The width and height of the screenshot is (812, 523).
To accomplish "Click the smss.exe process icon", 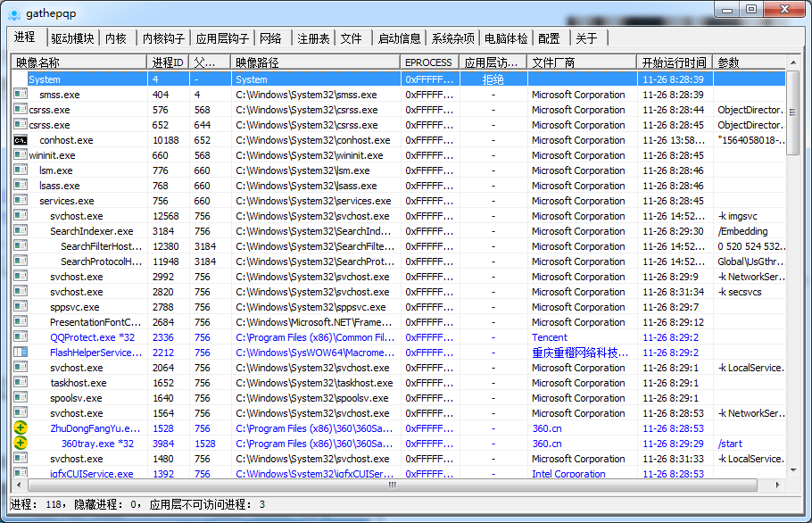I will pyautogui.click(x=21, y=95).
